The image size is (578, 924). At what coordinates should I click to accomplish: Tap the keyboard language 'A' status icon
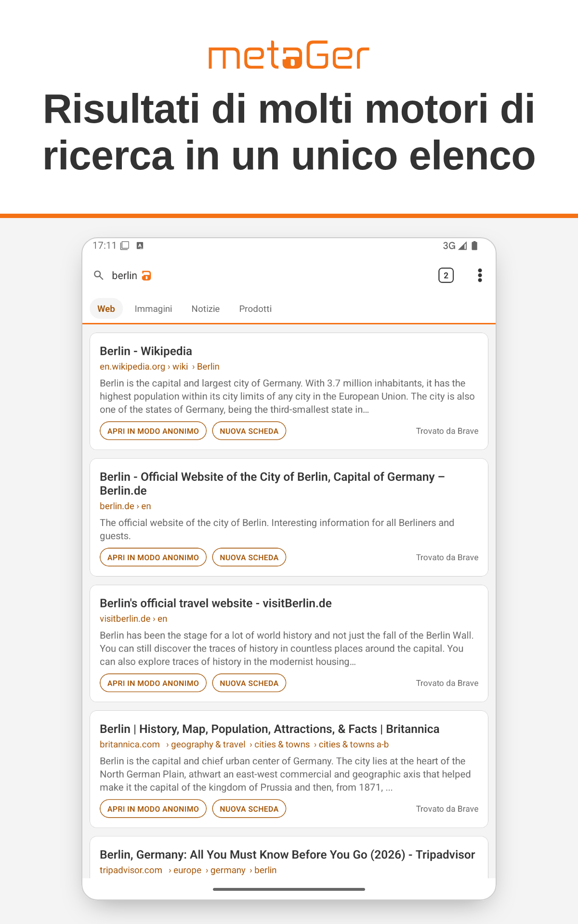coord(140,245)
